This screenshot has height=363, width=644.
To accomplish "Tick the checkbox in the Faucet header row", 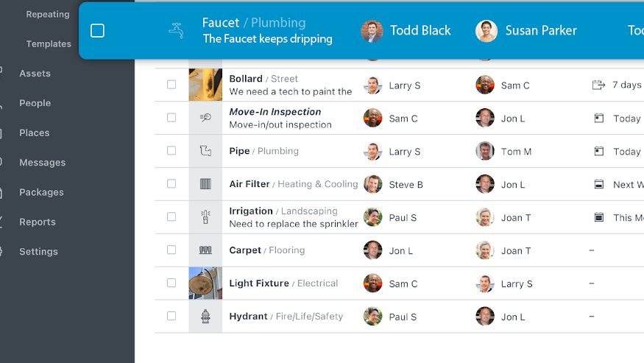I will coord(97,30).
